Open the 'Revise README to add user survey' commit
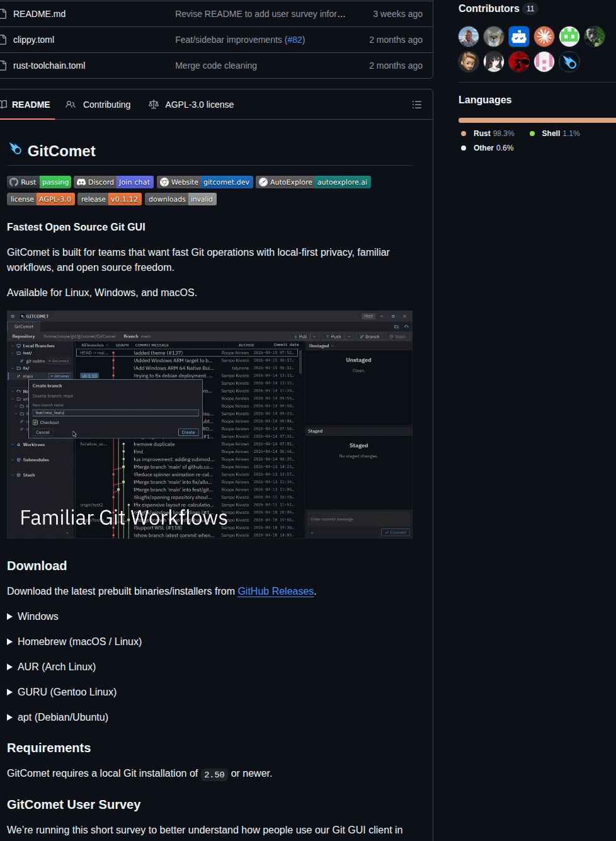This screenshot has height=841, width=616. click(x=260, y=14)
